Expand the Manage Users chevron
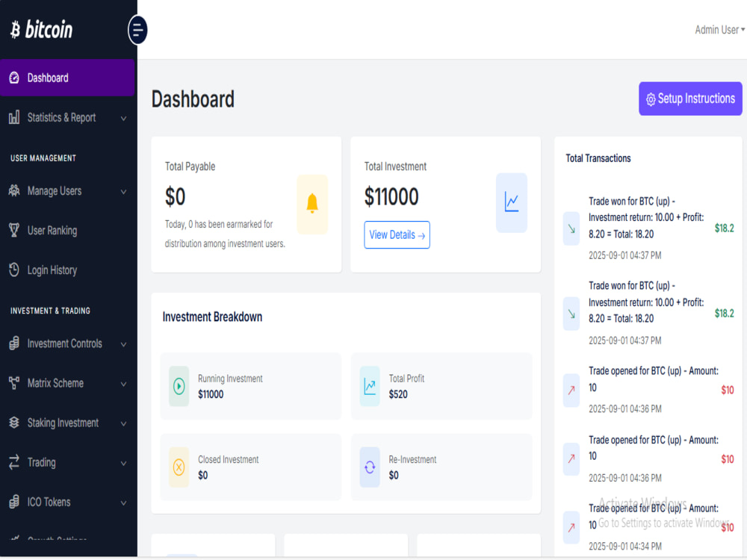Screen dimensions: 747x560 click(123, 192)
